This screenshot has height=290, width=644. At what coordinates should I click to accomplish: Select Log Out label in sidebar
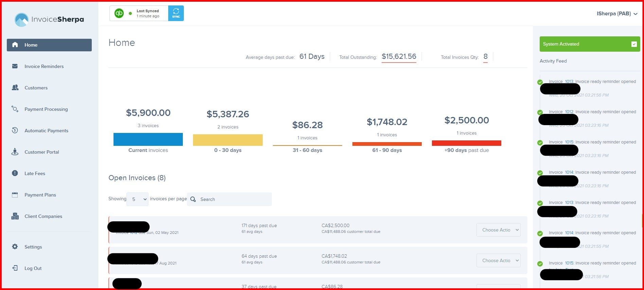pos(33,268)
